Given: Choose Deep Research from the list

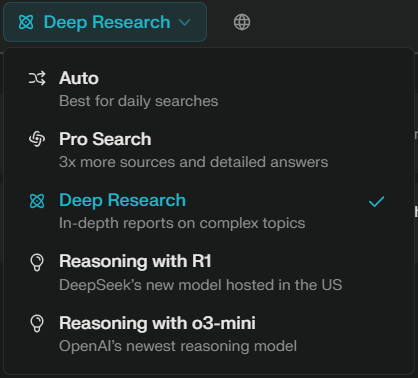Looking at the screenshot, I should (x=209, y=211).
